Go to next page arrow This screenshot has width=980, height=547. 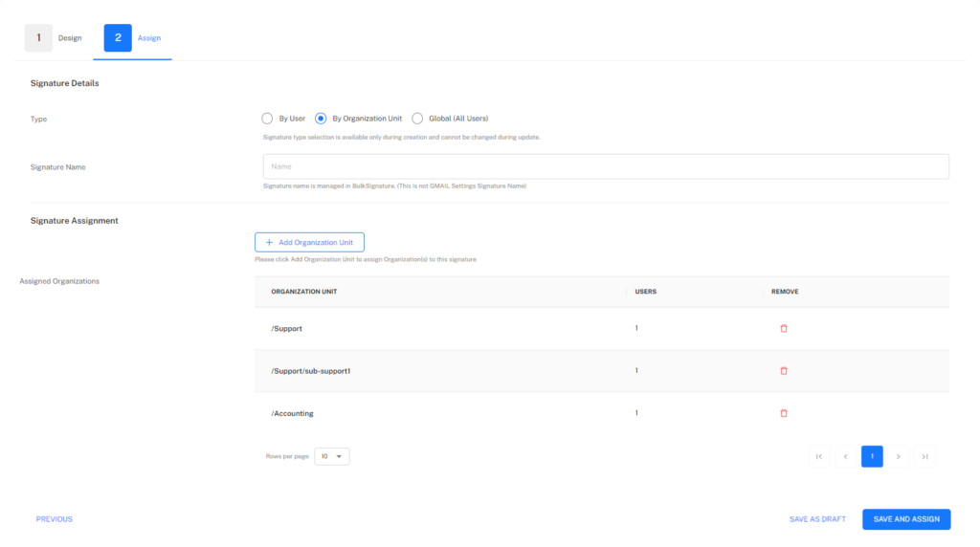pos(898,456)
